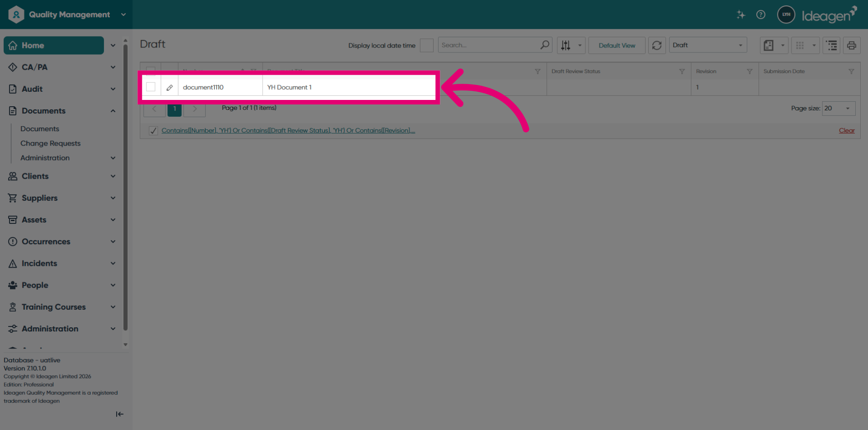Click the search magnifier icon
The height and width of the screenshot is (430, 868).
[545, 45]
